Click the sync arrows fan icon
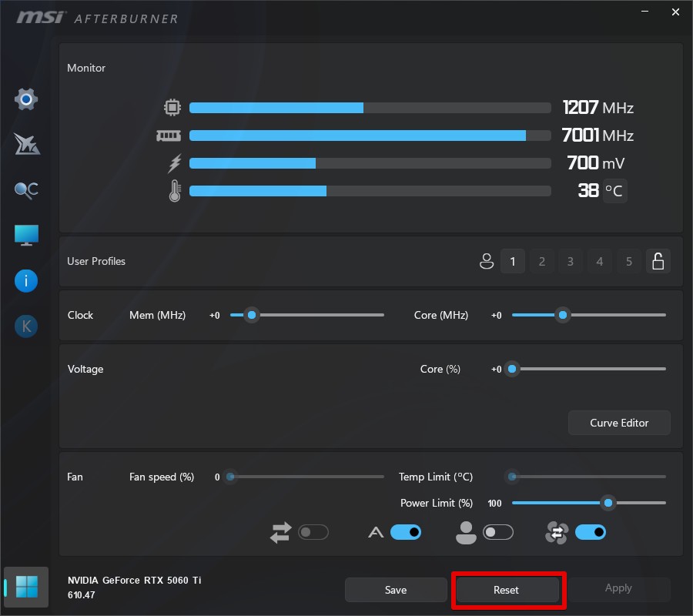Image resolution: width=693 pixels, height=616 pixels. pos(281,533)
